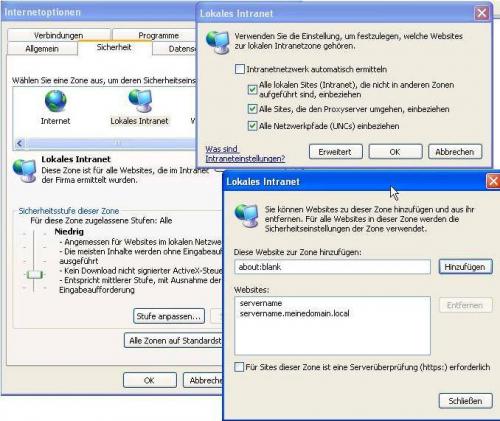Image resolution: width=500 pixels, height=421 pixels.
Task: Click the Erweitert button
Action: point(335,152)
